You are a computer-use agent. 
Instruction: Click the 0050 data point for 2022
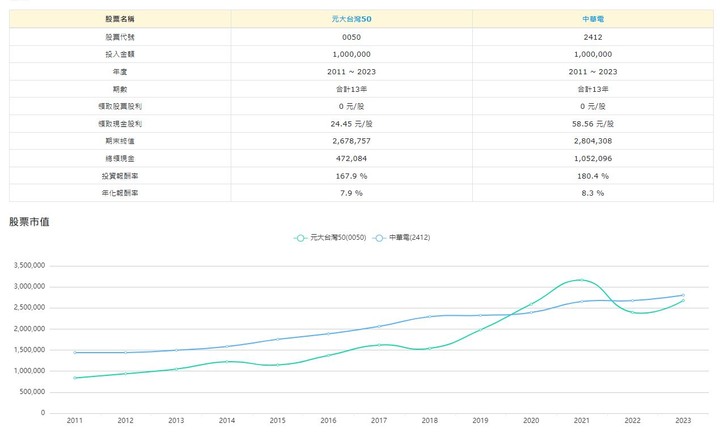(x=632, y=312)
